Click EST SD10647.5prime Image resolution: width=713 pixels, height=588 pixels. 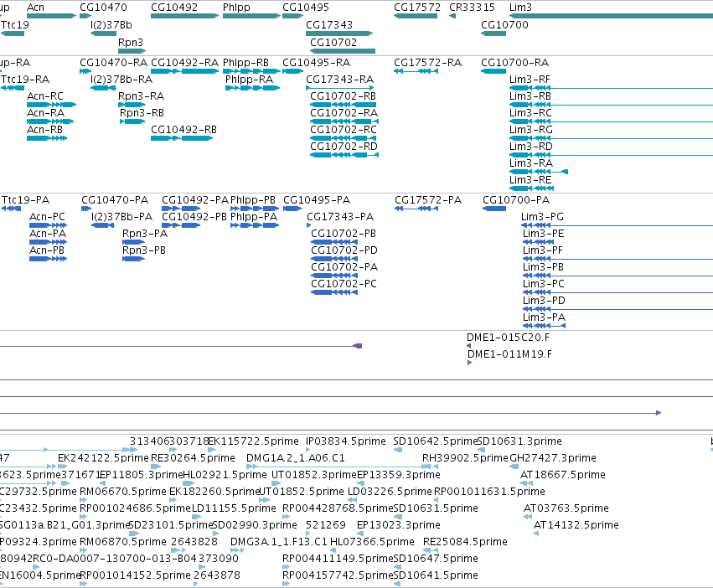436,559
